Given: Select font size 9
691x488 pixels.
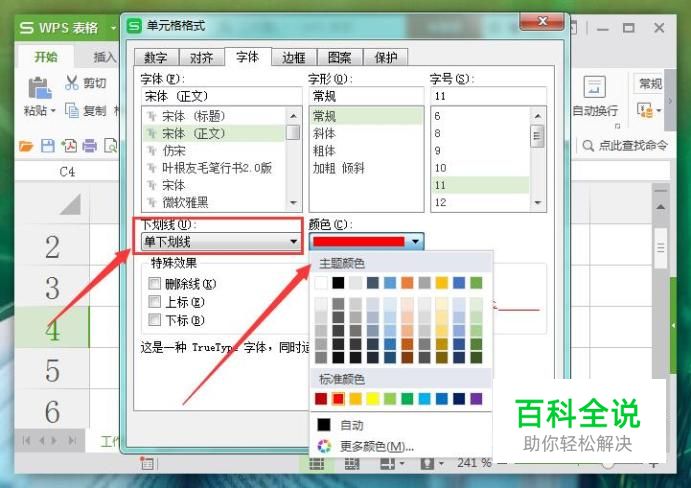Looking at the screenshot, I should click(480, 151).
